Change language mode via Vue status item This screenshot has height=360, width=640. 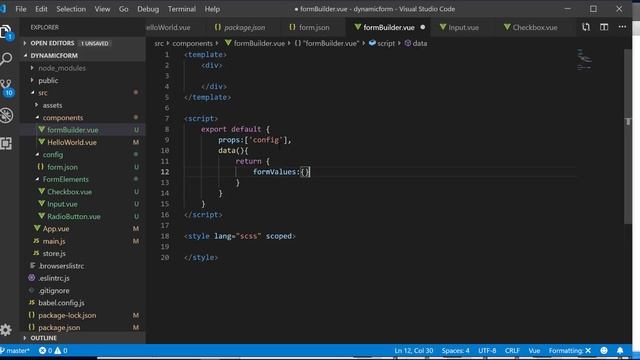[534, 351]
